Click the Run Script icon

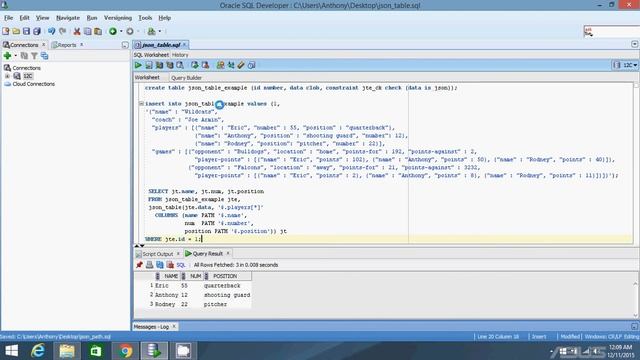[149, 65]
